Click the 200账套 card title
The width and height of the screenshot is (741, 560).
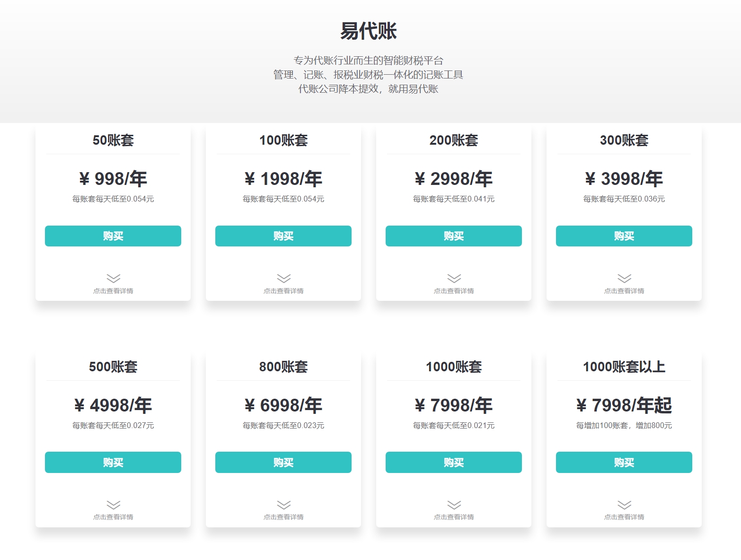(454, 140)
